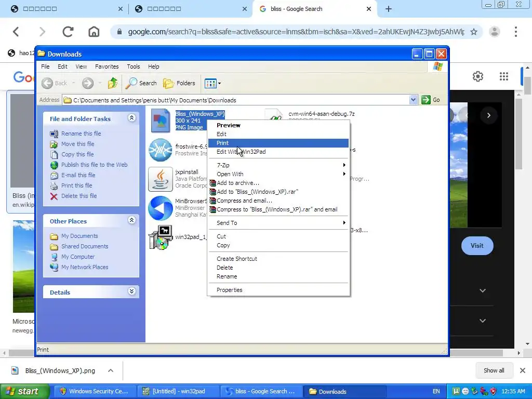
Task: Expand the 7-Zip submenu
Action: tap(278, 165)
